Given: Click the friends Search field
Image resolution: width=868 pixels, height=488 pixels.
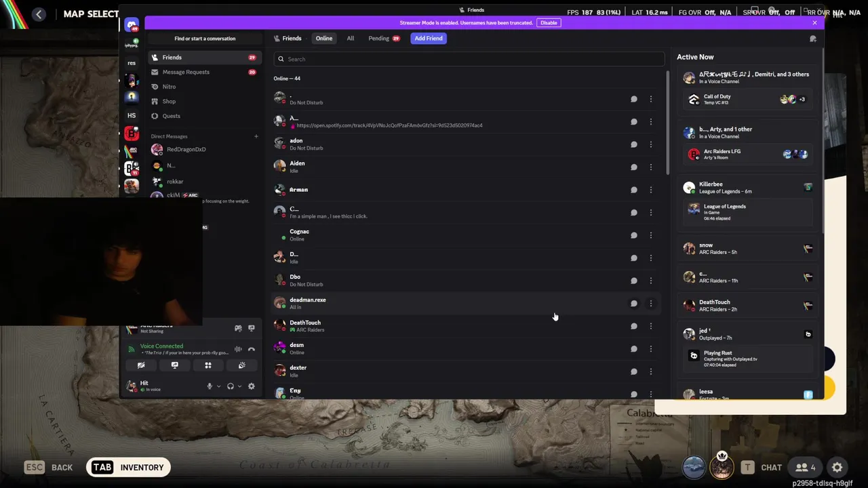Looking at the screenshot, I should [469, 59].
